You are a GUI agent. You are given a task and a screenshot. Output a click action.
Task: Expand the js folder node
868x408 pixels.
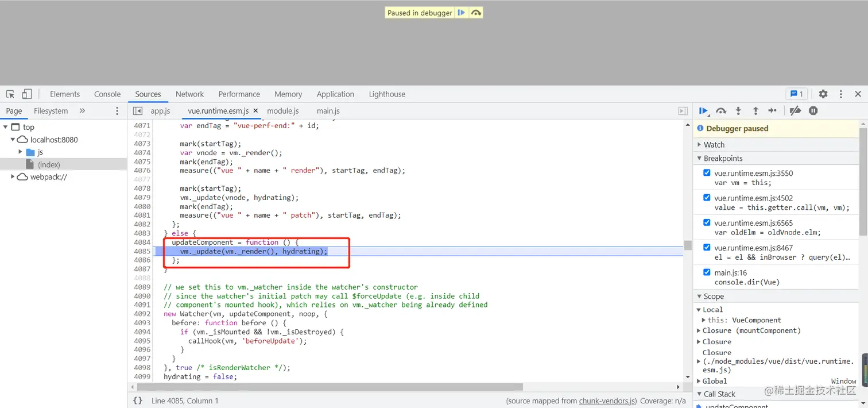pos(20,152)
